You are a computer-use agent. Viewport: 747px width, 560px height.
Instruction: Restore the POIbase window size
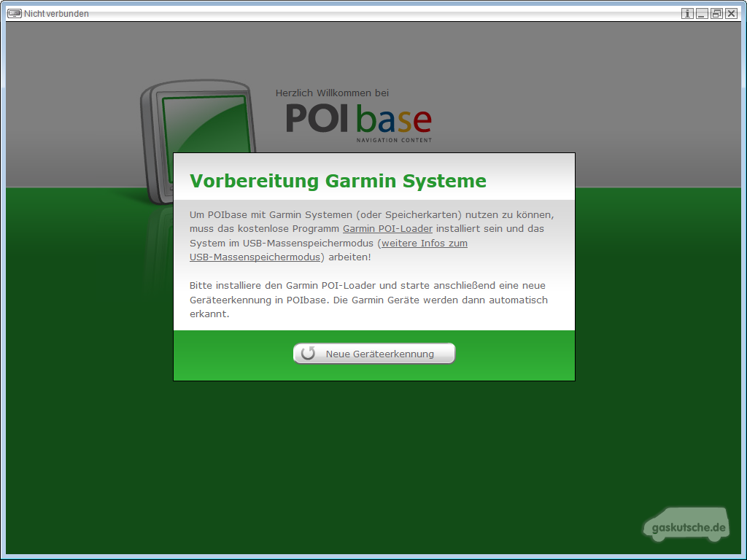point(716,13)
